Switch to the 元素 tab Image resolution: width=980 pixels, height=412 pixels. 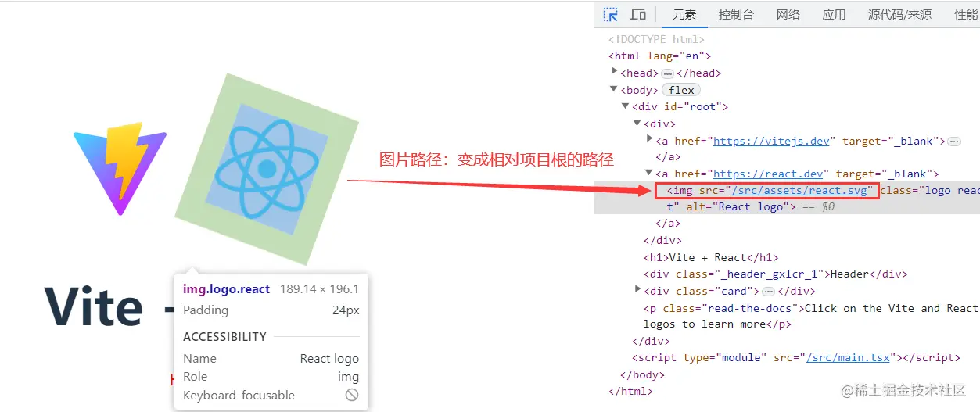(x=684, y=14)
